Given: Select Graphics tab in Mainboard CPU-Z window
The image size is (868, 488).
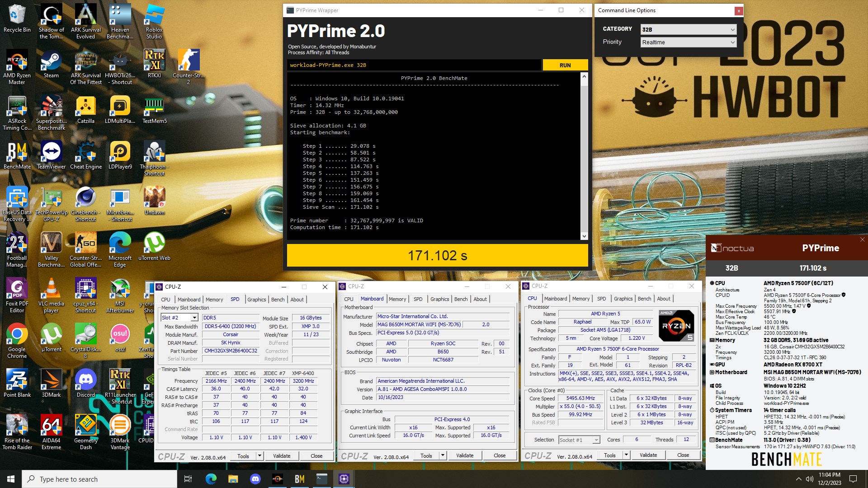Looking at the screenshot, I should [439, 299].
